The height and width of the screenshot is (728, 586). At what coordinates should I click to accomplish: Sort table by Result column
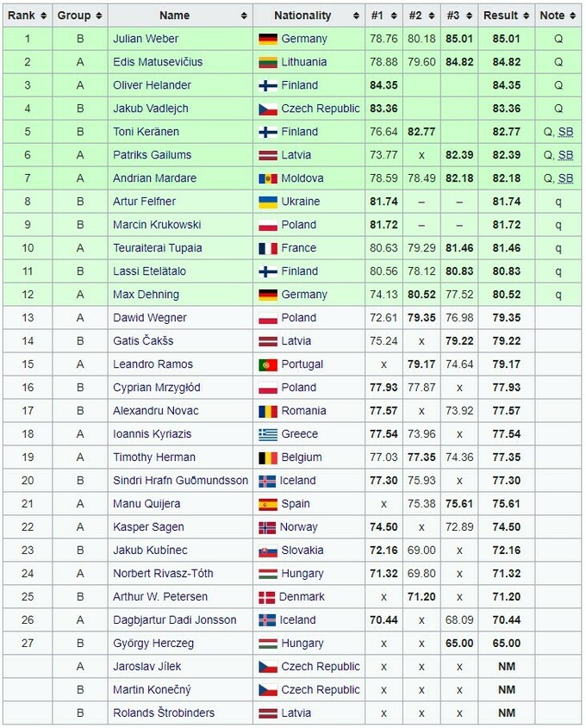[506, 16]
